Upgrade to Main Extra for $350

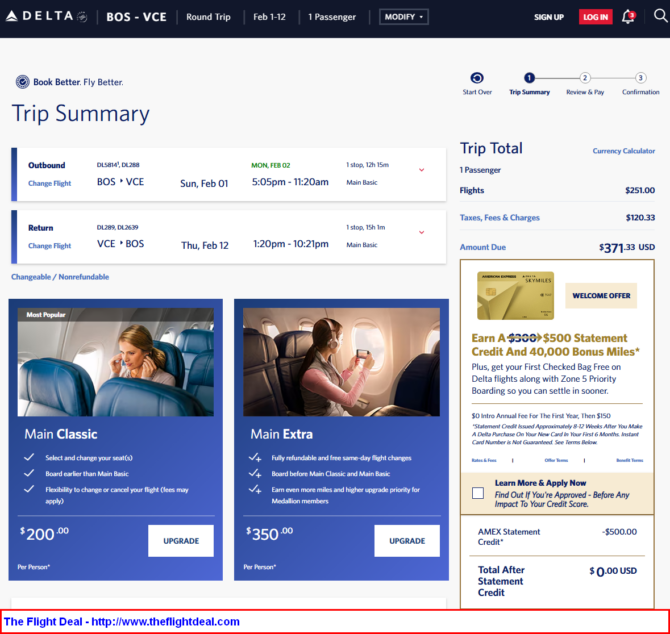(407, 541)
